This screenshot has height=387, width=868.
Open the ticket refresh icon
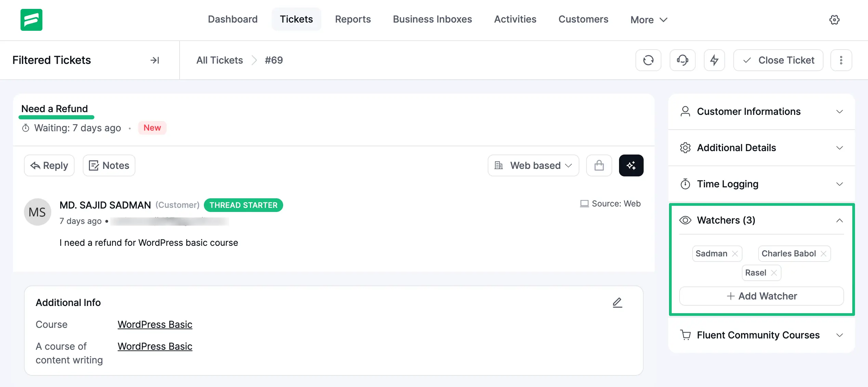(648, 60)
